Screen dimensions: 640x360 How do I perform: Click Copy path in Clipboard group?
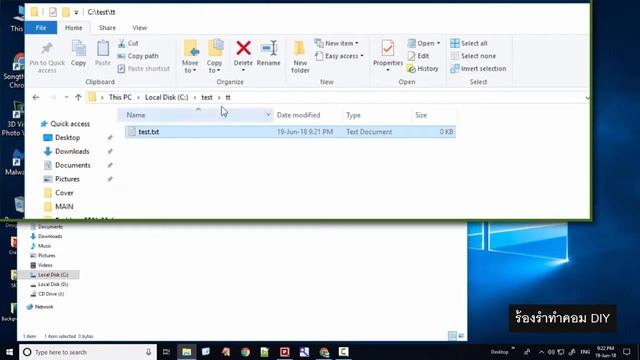click(x=138, y=56)
